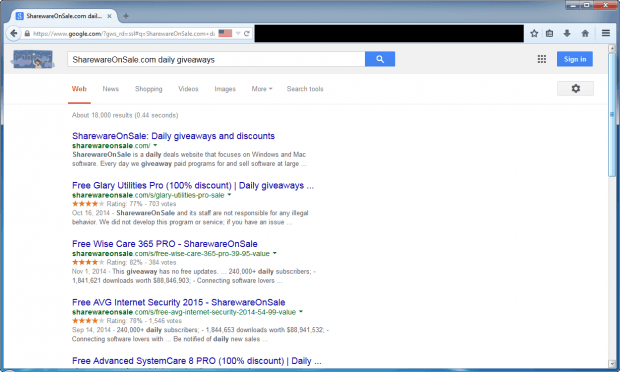
Task: Open options arrow for free-avg-internet-security URL
Action: 301,312
